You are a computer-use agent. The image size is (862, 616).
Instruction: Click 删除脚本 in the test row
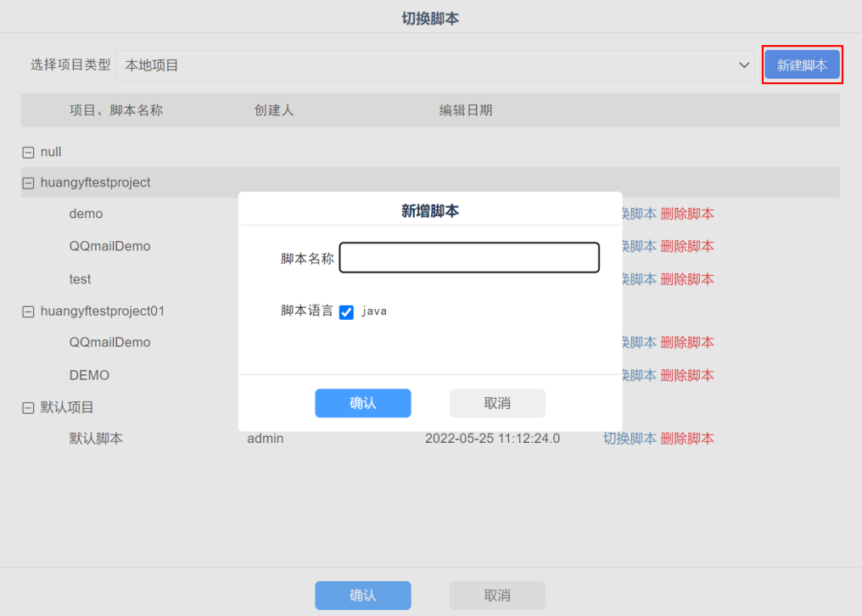tap(687, 279)
